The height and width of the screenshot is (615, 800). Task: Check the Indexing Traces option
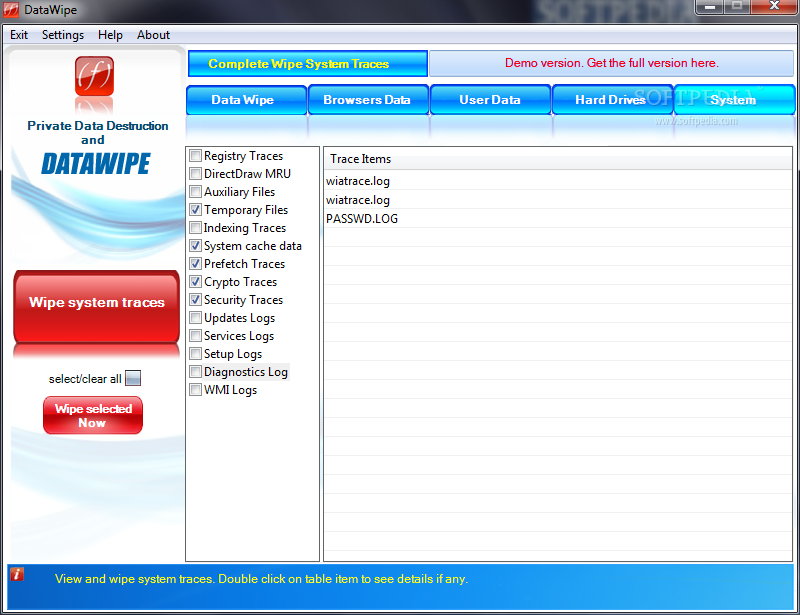[x=195, y=227]
